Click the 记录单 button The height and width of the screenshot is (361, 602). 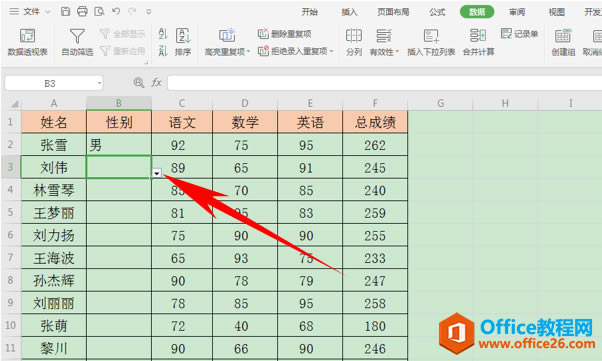tap(519, 34)
